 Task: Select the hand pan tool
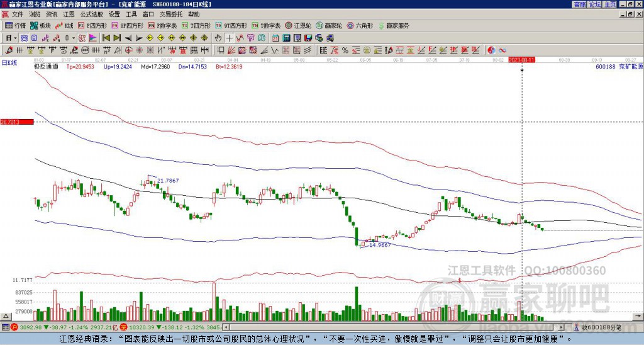(218, 38)
